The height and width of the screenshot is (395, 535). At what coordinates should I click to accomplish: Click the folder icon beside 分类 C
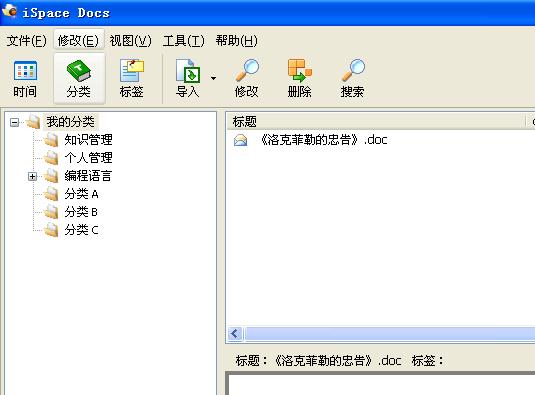pos(52,230)
